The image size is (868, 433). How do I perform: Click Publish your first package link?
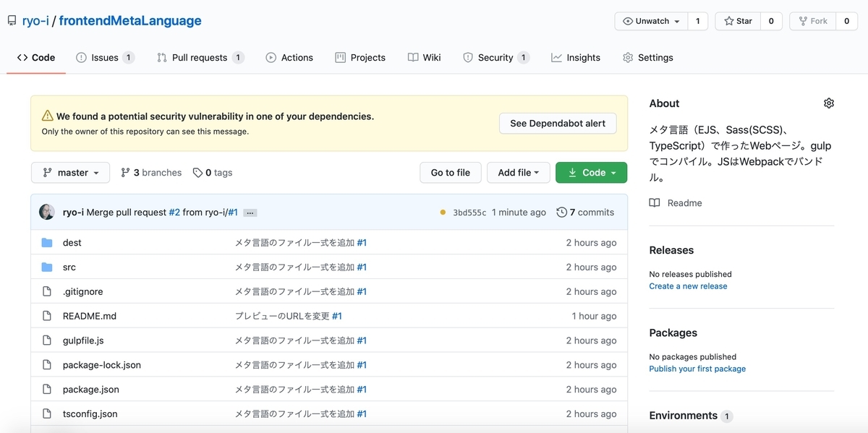click(x=697, y=369)
